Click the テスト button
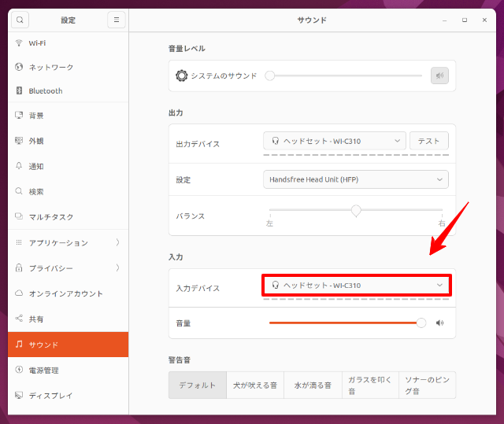Image resolution: width=504 pixels, height=424 pixels. 428,141
